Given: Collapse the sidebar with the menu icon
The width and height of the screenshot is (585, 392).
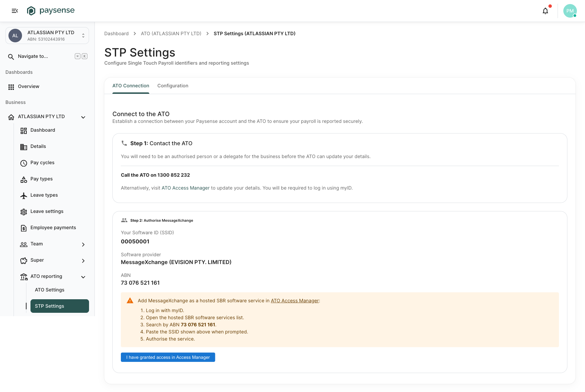Looking at the screenshot, I should (15, 11).
